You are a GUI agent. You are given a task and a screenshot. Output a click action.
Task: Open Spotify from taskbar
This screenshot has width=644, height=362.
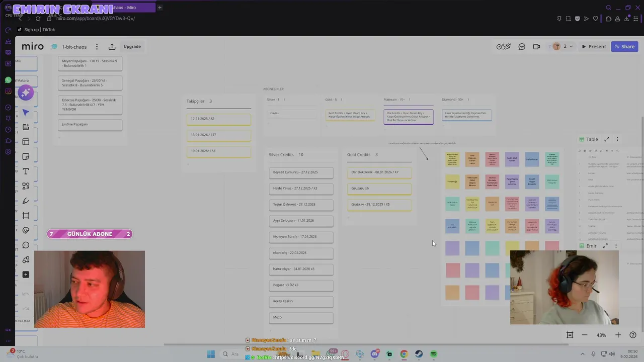click(x=434, y=354)
